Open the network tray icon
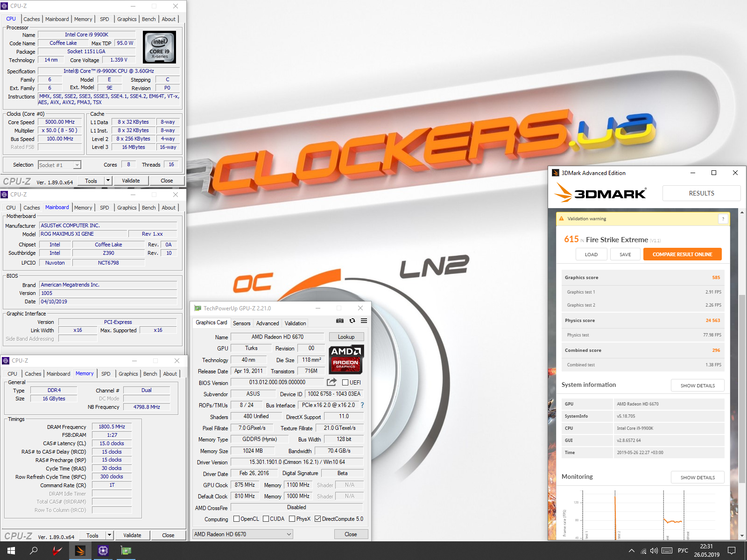Screen dimensions: 747x560 point(643,551)
